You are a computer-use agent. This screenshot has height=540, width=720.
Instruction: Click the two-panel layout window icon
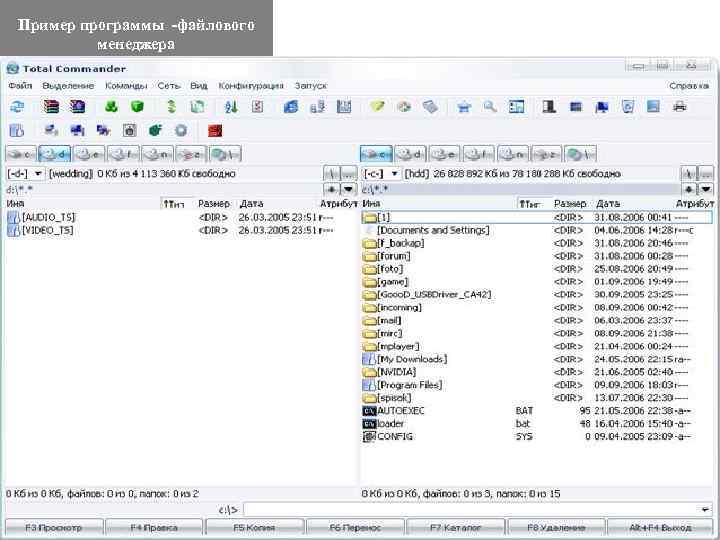[x=517, y=107]
